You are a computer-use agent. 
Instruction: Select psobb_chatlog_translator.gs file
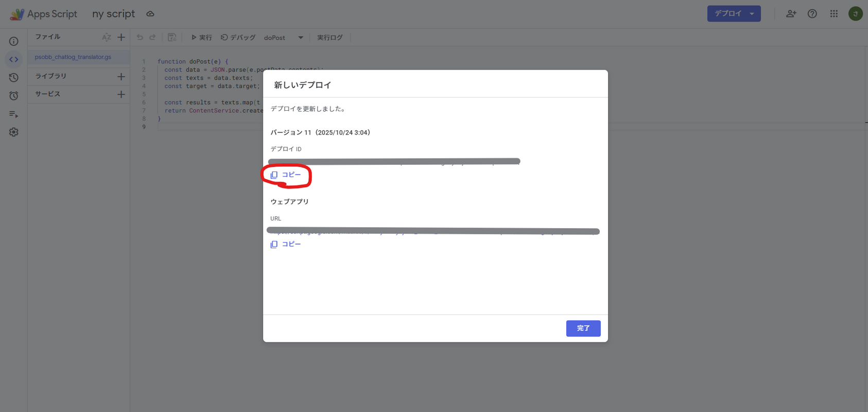[73, 57]
